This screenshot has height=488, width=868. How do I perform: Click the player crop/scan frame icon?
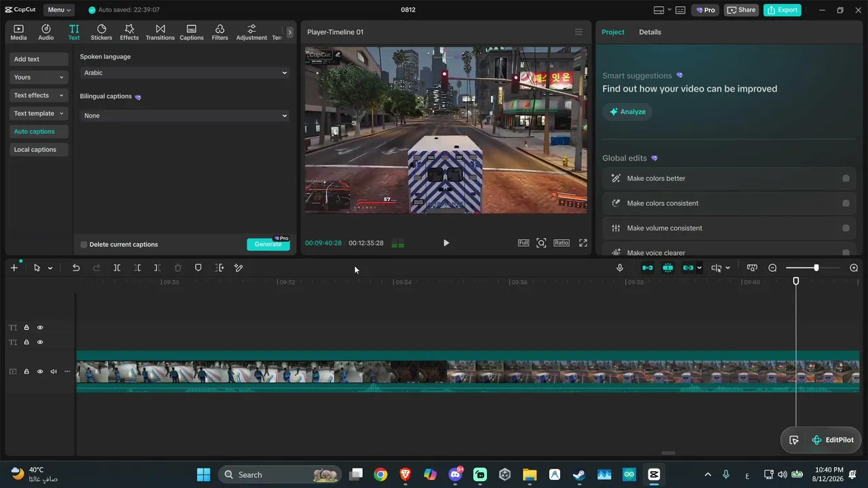(541, 243)
